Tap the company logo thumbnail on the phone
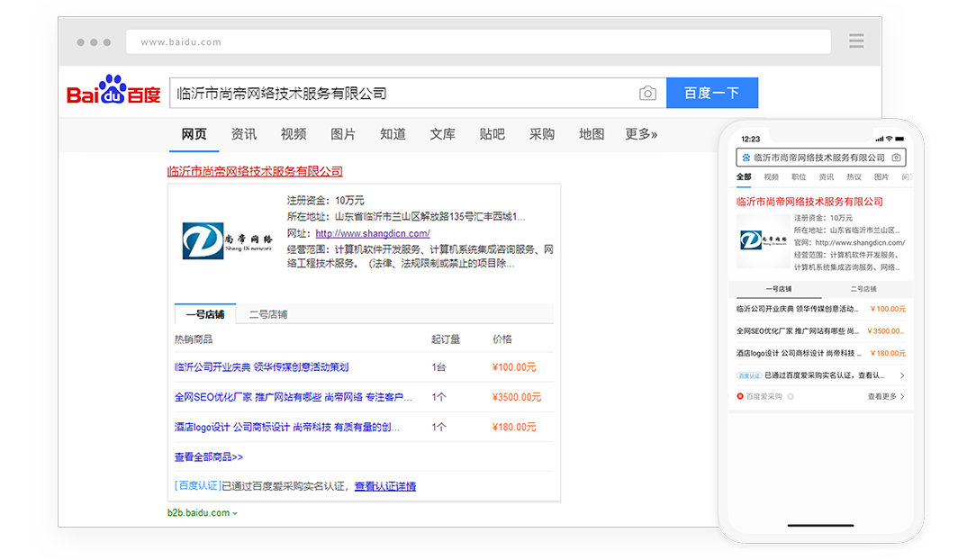Screen dimensions: 967x560 coord(764,241)
